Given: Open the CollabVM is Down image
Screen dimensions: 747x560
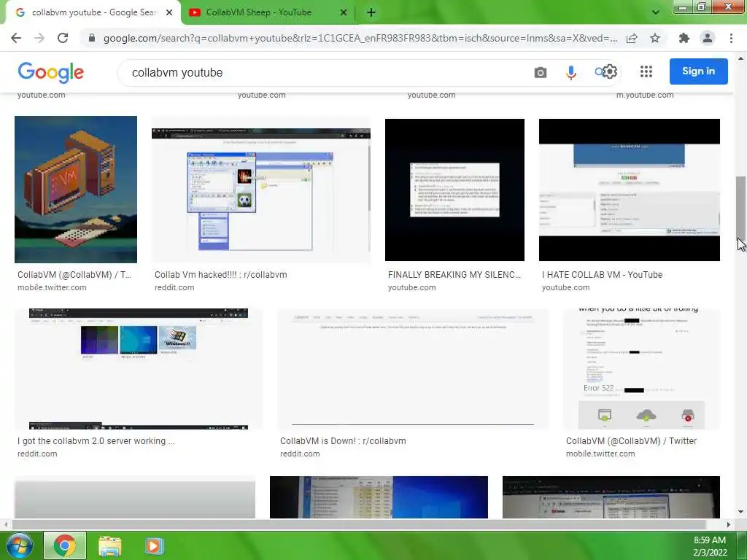Looking at the screenshot, I should [x=413, y=369].
